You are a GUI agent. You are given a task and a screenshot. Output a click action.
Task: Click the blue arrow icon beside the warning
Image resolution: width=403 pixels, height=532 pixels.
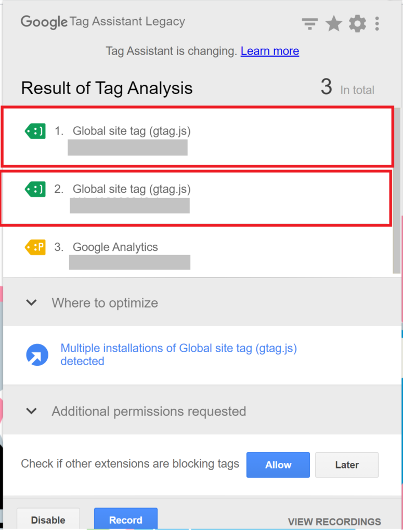click(x=37, y=354)
